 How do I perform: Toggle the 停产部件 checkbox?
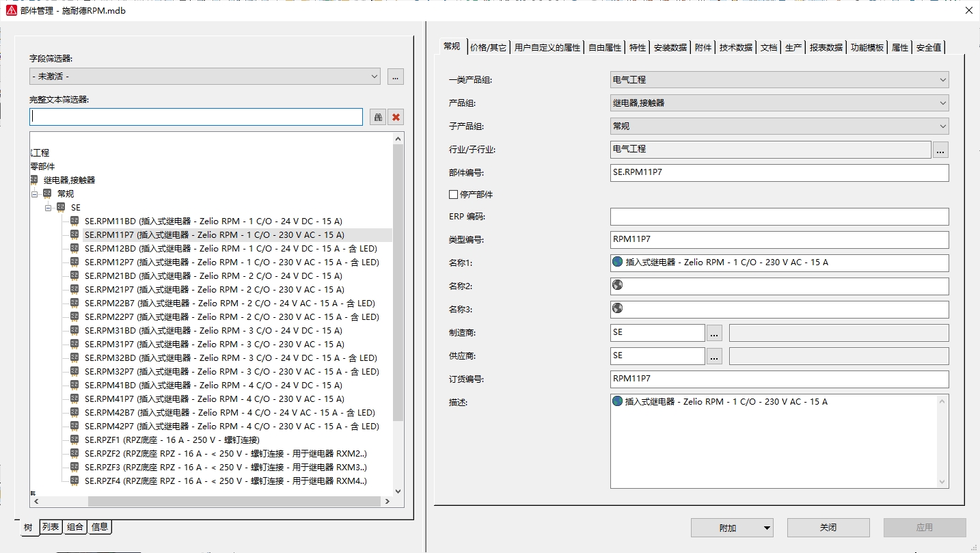pyautogui.click(x=453, y=195)
